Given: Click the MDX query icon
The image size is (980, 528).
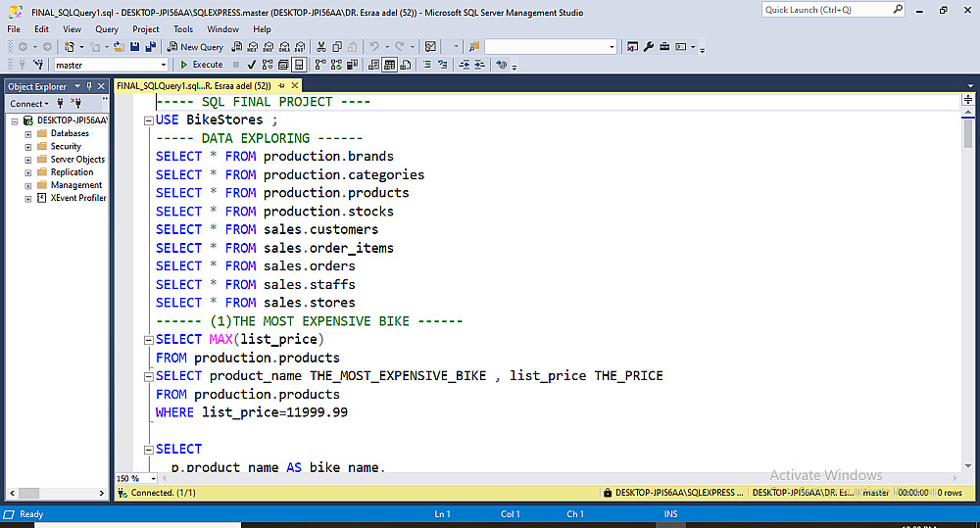Looking at the screenshot, I should pyautogui.click(x=253, y=47).
